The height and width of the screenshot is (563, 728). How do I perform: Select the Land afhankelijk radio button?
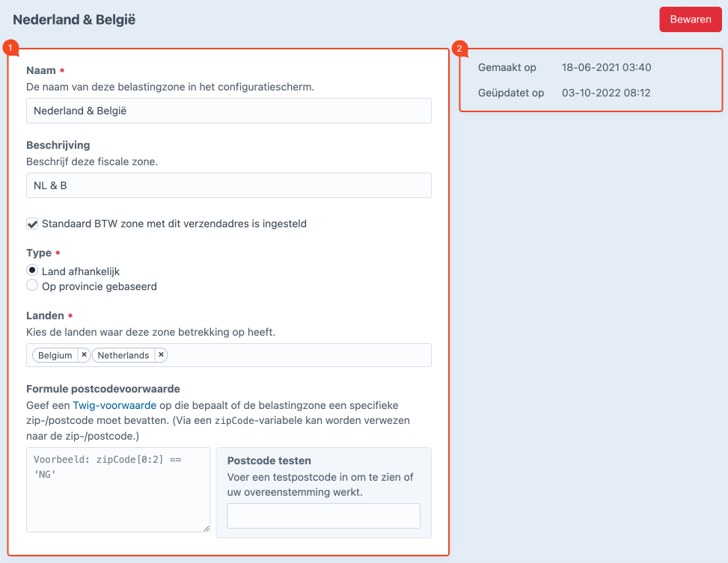[x=31, y=271]
